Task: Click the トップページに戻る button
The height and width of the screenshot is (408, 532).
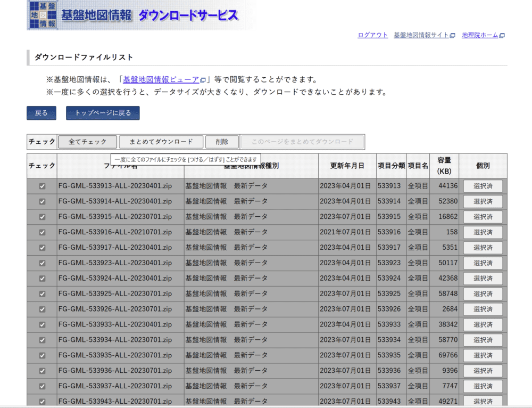Action: coord(103,113)
